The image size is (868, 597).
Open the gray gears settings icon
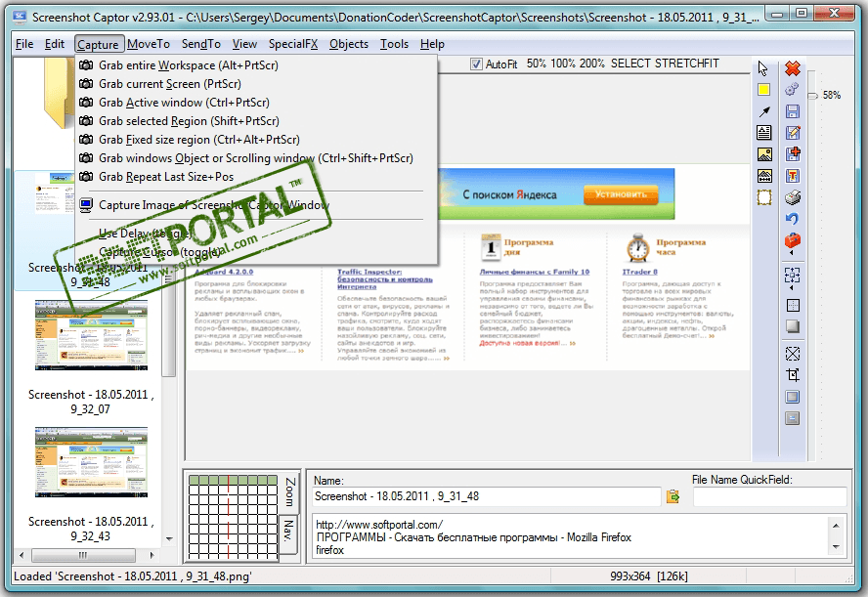pos(792,89)
